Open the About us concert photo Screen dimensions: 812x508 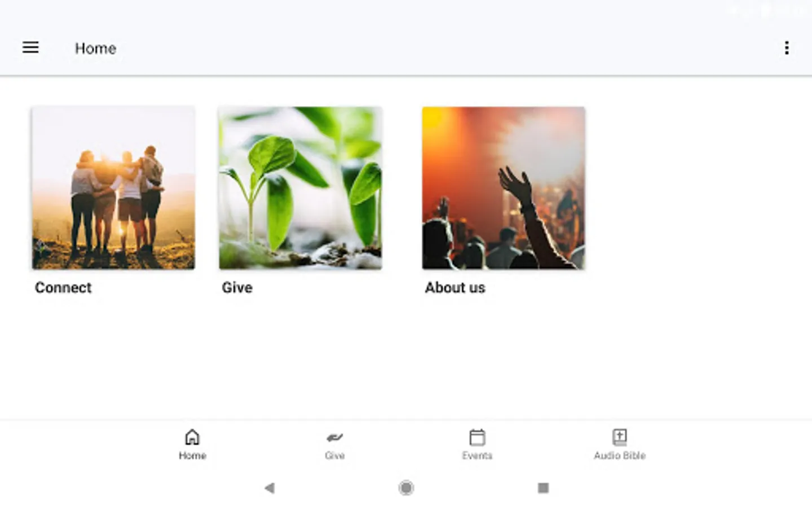point(504,188)
